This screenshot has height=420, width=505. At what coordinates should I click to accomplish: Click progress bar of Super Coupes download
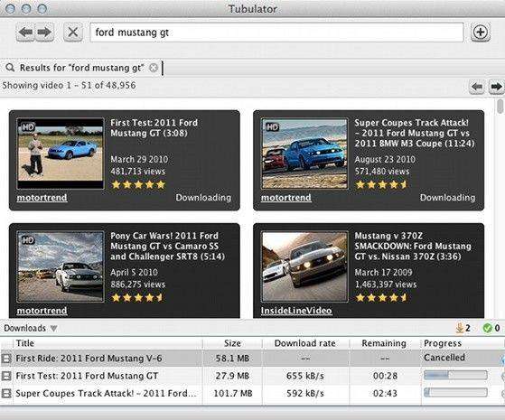pos(455,393)
